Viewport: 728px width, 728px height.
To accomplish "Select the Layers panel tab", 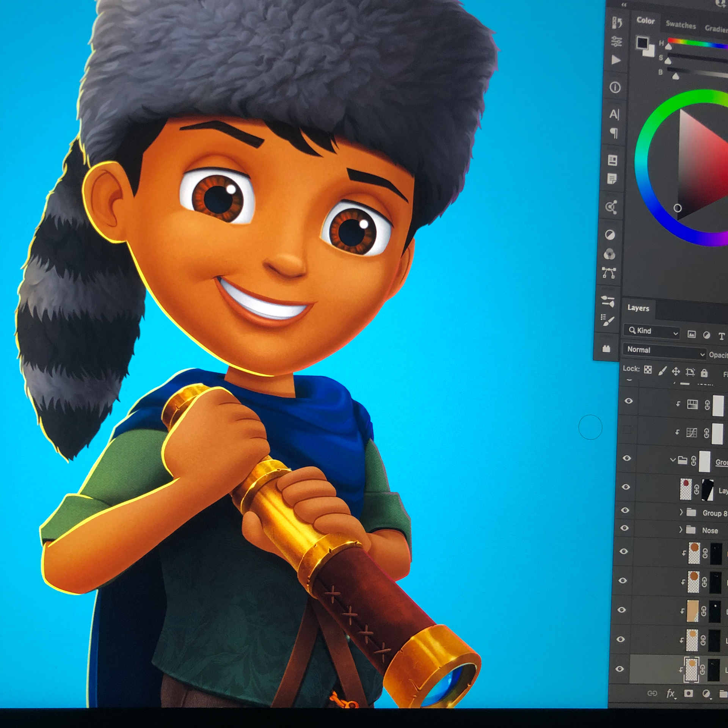I will (x=638, y=308).
